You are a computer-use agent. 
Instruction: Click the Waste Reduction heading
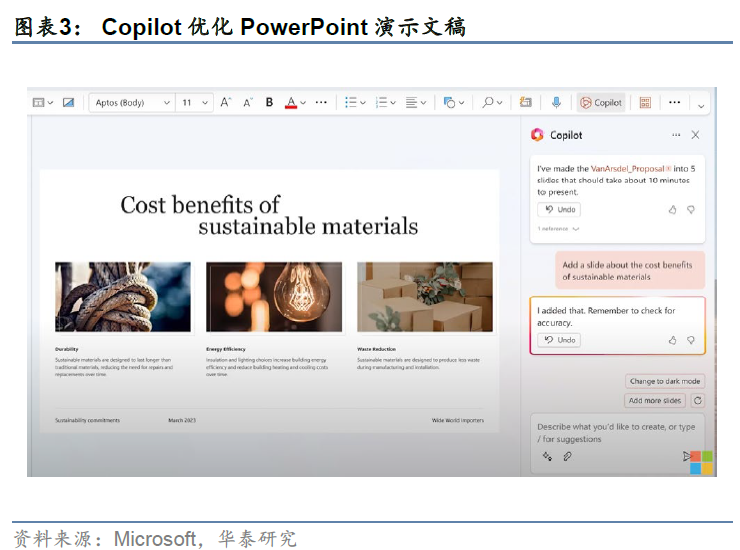376,349
